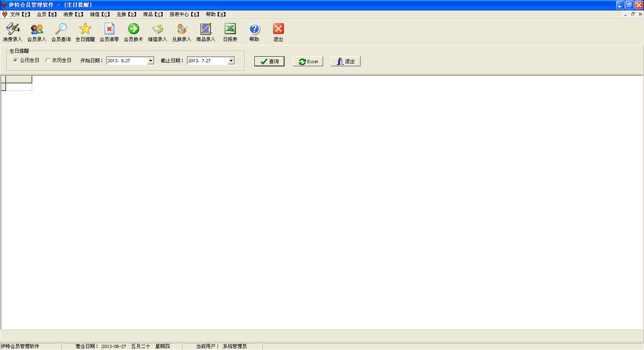Click the application logo in the menu bar

click(4, 14)
